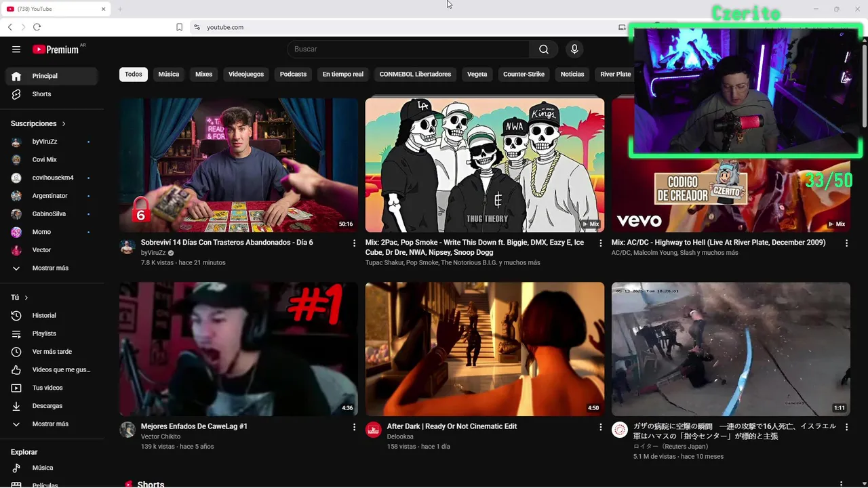Open byViruZz subscription in sidebar

[52, 142]
